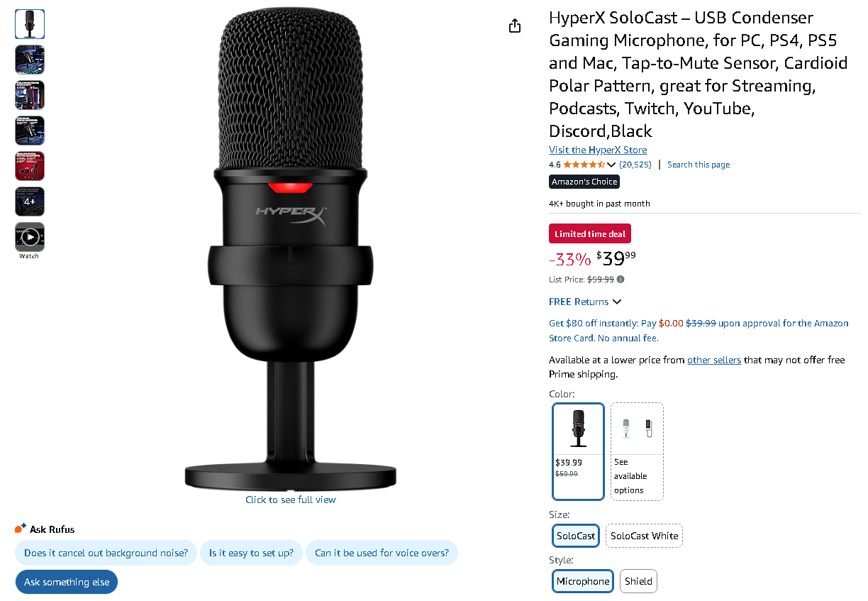Screen dimensions: 868x601
Task: Click the 20,525 ratings count
Action: pos(635,165)
